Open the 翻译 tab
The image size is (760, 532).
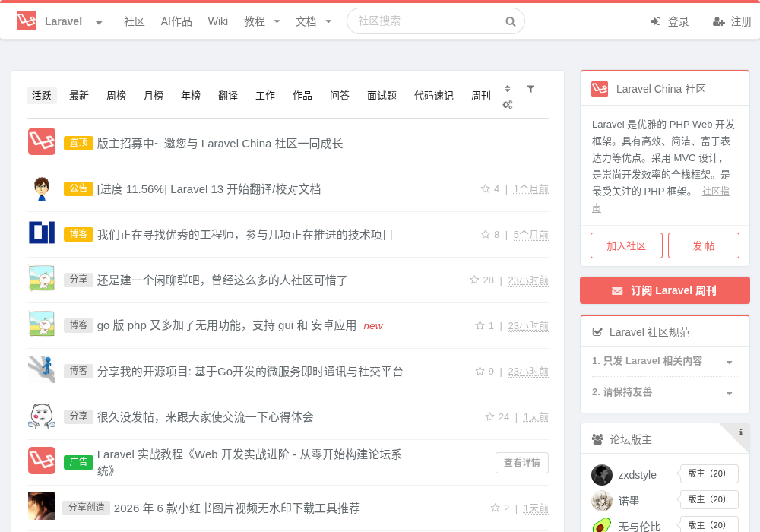[228, 96]
